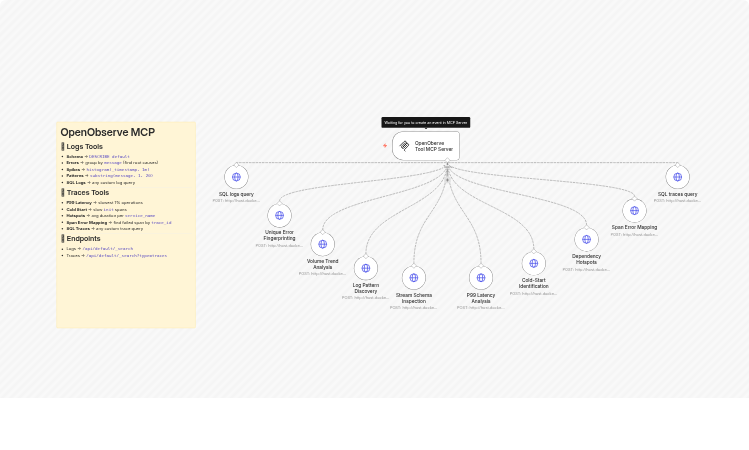Select the Stream Schema Inspection node
This screenshot has width=749, height=450.
[x=414, y=278]
